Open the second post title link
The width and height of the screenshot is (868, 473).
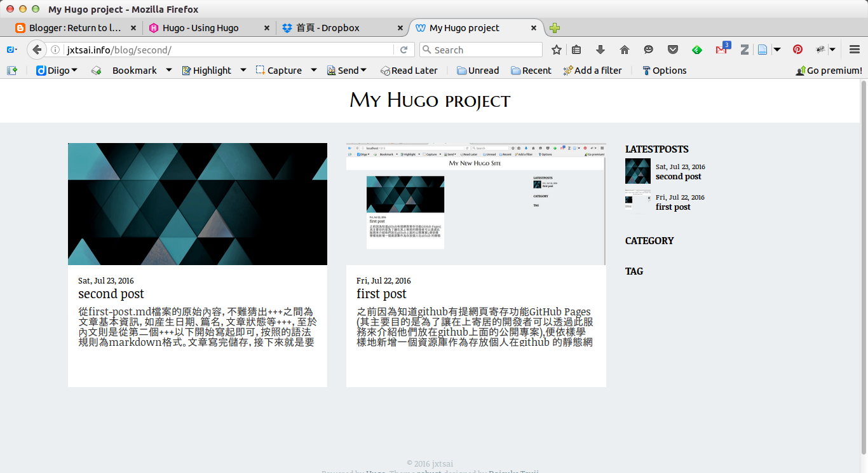111,294
